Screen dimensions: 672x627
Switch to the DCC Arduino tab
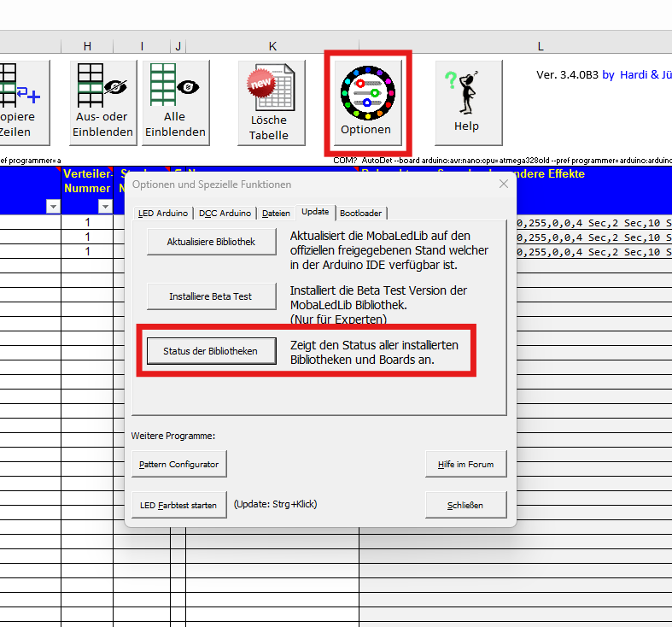point(225,213)
